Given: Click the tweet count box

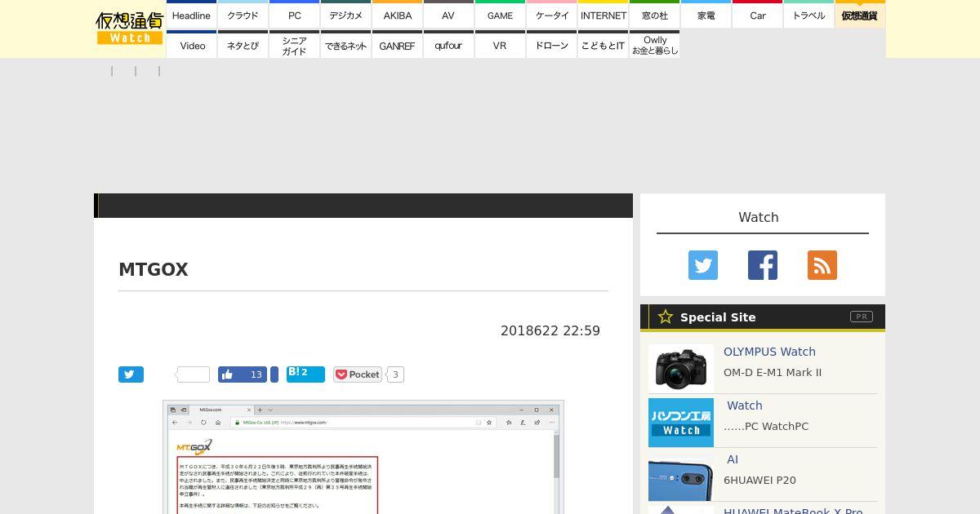Looking at the screenshot, I should [194, 374].
